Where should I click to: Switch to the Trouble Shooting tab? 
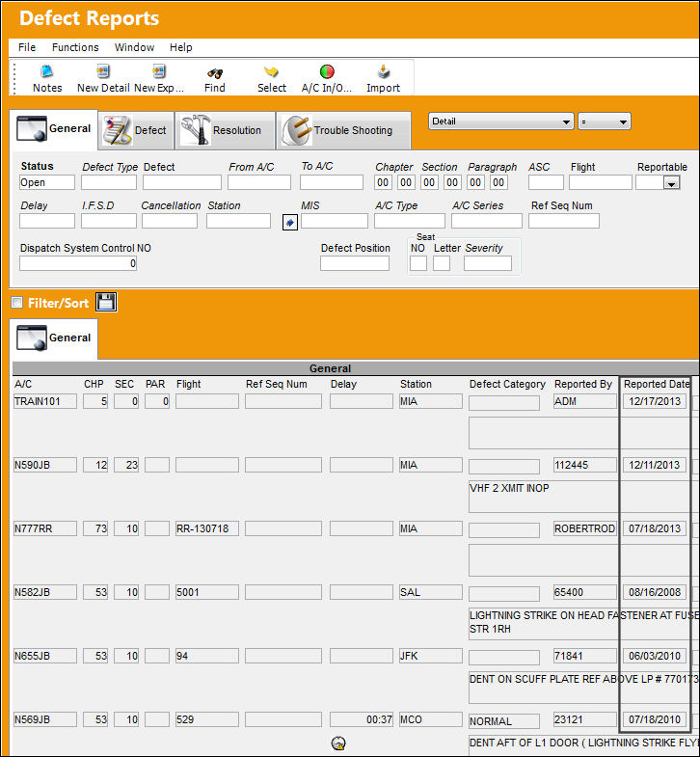(343, 130)
